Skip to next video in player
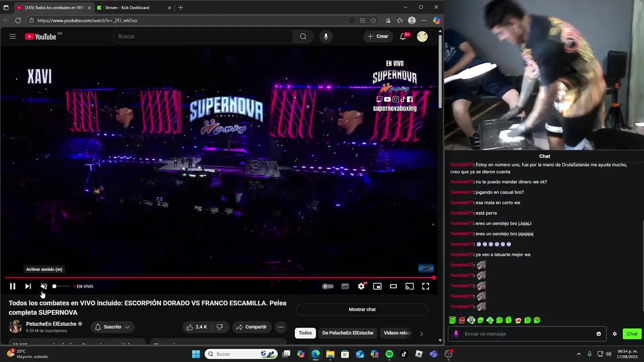Viewport: 644px width, 362px height. point(28,286)
